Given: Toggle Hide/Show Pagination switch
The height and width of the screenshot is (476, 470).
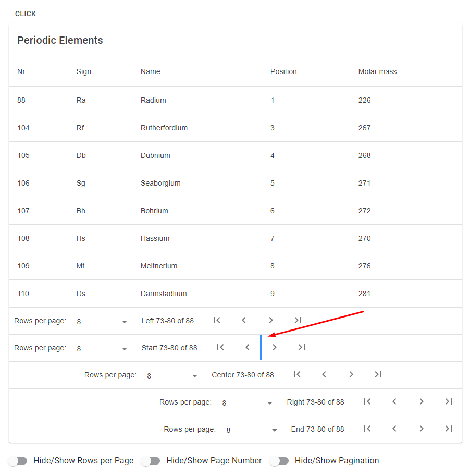Looking at the screenshot, I should coord(279,461).
